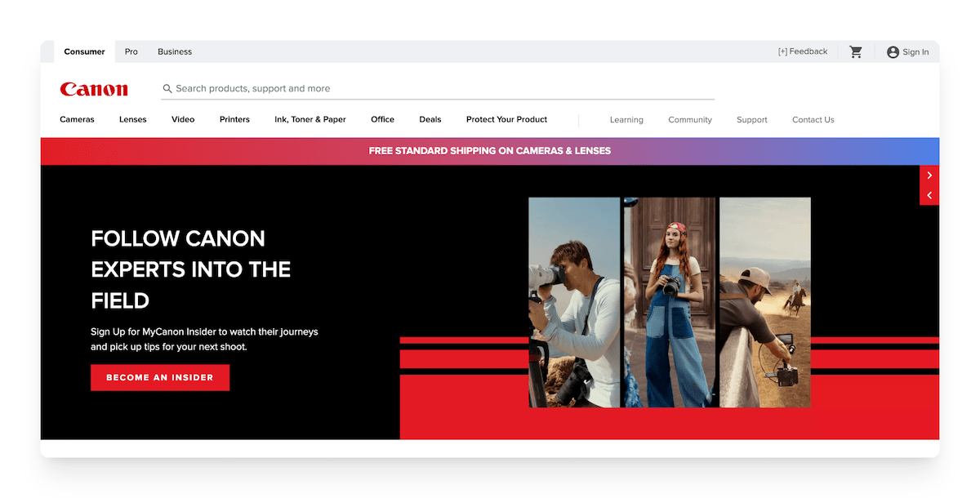This screenshot has width=980, height=498.
Task: Go to the Canon logo homepage
Action: pos(94,89)
